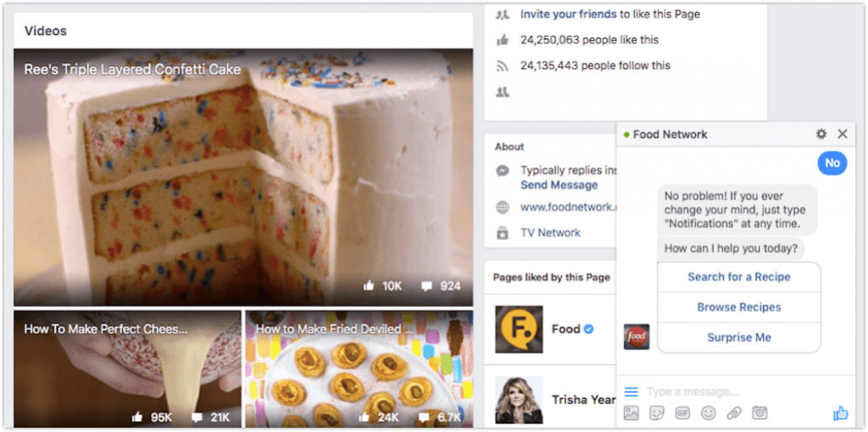Image resolution: width=868 pixels, height=432 pixels.
Task: Click like icon showing 95K
Action: [x=137, y=417]
